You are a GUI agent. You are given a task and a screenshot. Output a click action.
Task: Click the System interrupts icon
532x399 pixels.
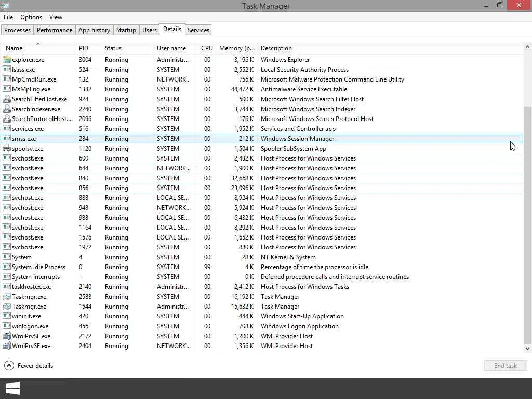[x=6, y=276]
